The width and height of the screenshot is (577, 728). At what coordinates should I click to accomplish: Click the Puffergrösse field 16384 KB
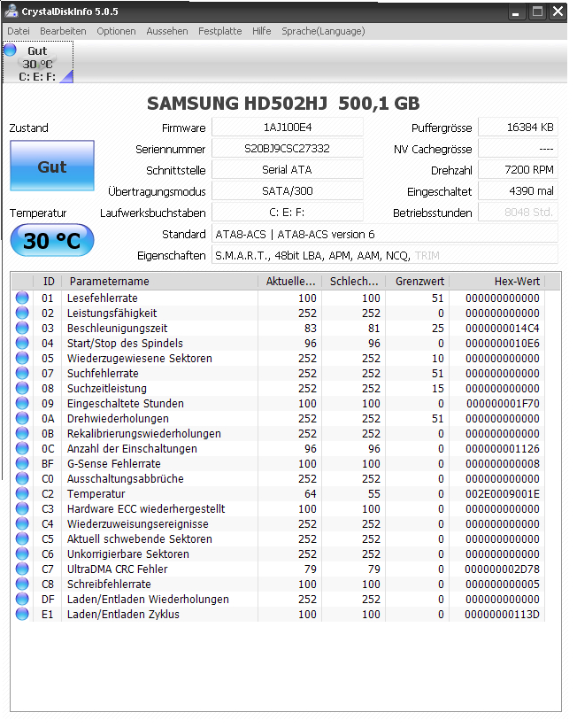(518, 128)
